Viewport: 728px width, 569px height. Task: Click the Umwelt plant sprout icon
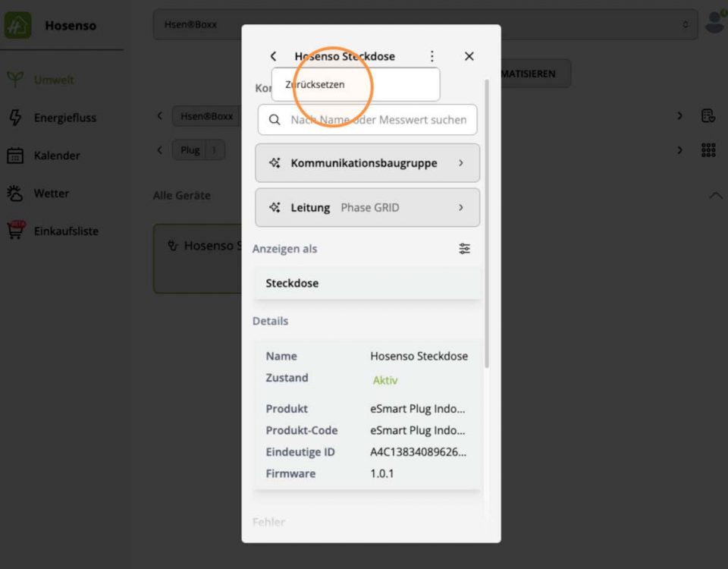tap(15, 80)
